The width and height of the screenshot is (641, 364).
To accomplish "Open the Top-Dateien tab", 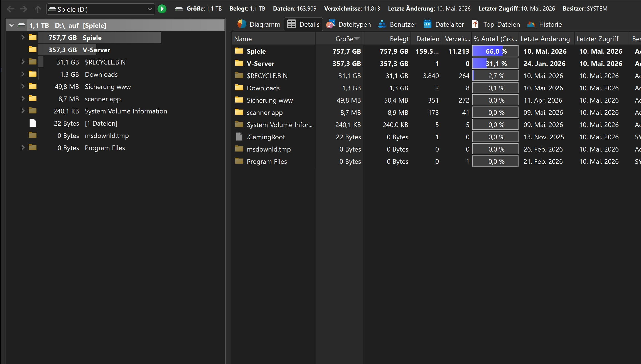I will (x=496, y=24).
